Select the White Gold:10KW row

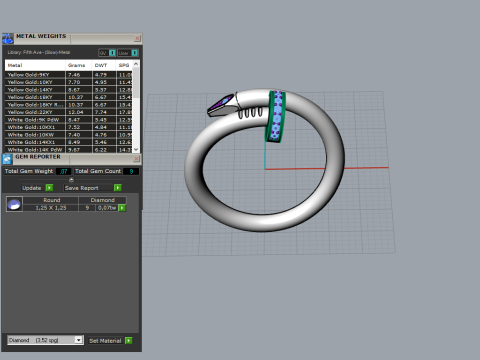point(69,135)
